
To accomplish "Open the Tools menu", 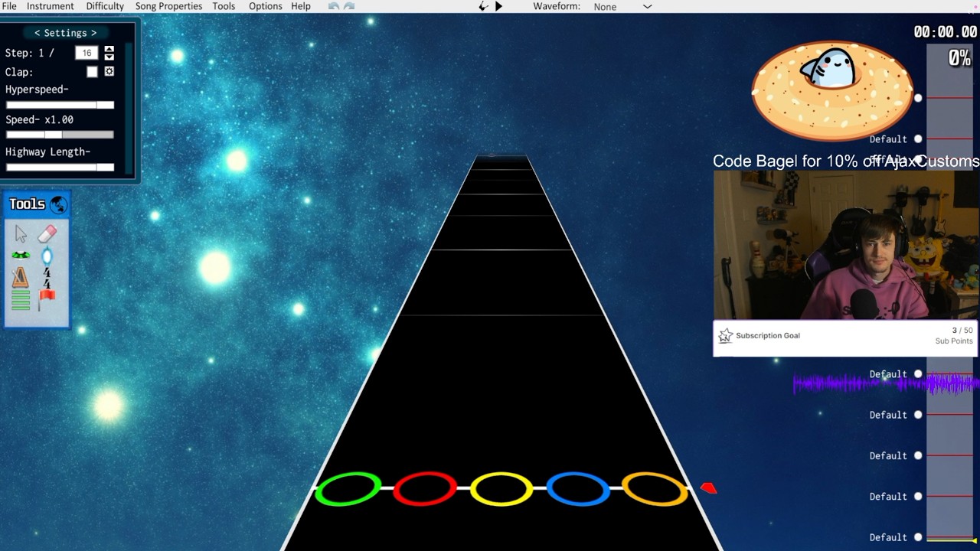I will point(224,6).
